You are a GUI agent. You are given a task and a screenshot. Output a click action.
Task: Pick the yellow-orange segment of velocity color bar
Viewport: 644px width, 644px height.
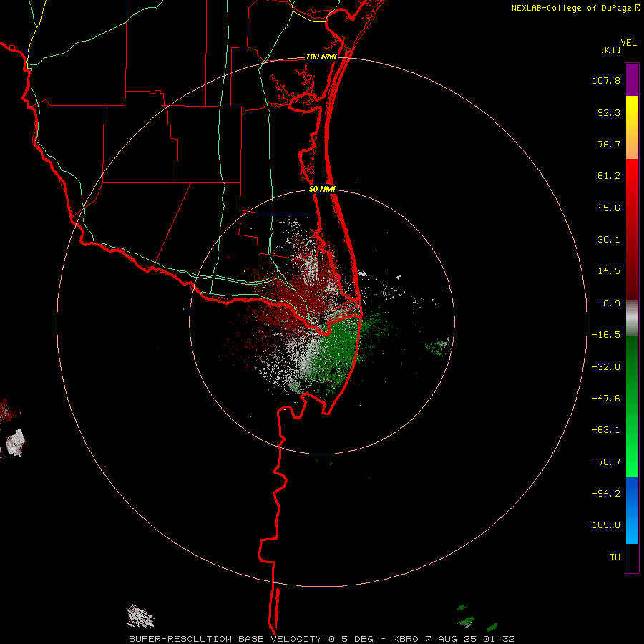click(x=632, y=127)
